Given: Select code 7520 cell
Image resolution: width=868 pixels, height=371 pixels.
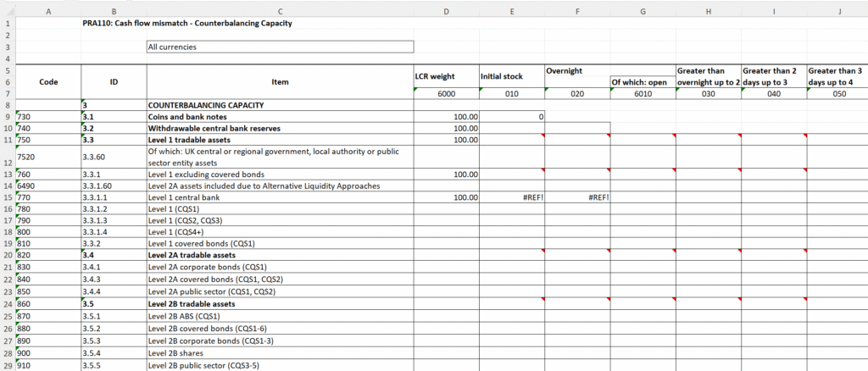Looking at the screenshot, I should click(x=48, y=157).
